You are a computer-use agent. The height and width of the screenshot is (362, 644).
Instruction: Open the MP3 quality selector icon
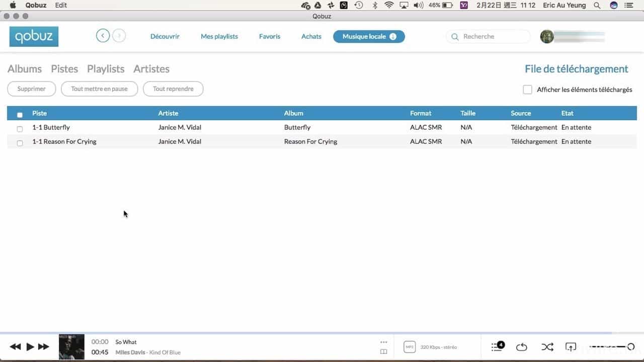pos(410,347)
